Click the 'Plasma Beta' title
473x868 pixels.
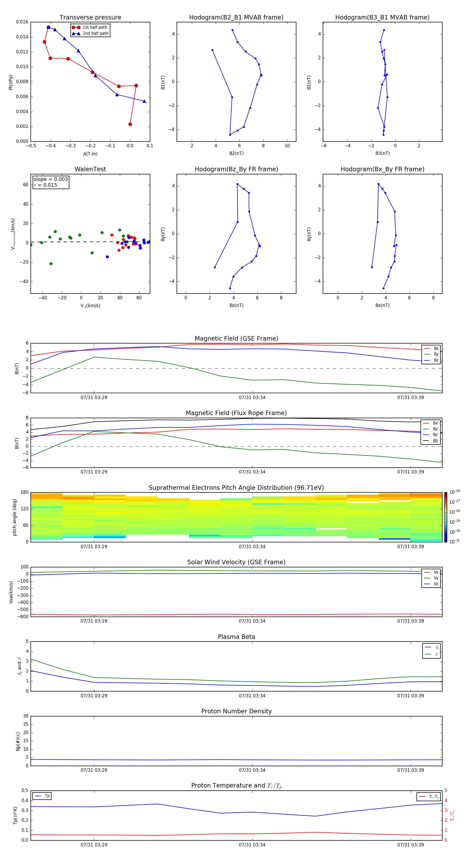click(236, 637)
